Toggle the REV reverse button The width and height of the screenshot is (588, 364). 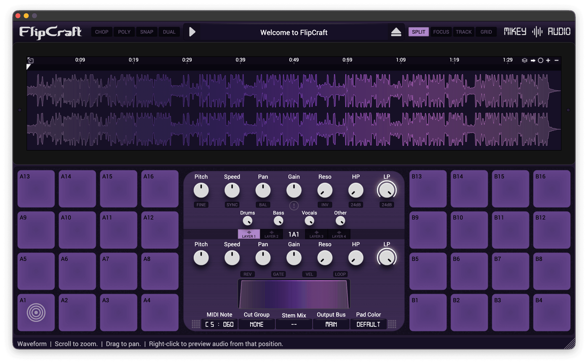coord(247,274)
